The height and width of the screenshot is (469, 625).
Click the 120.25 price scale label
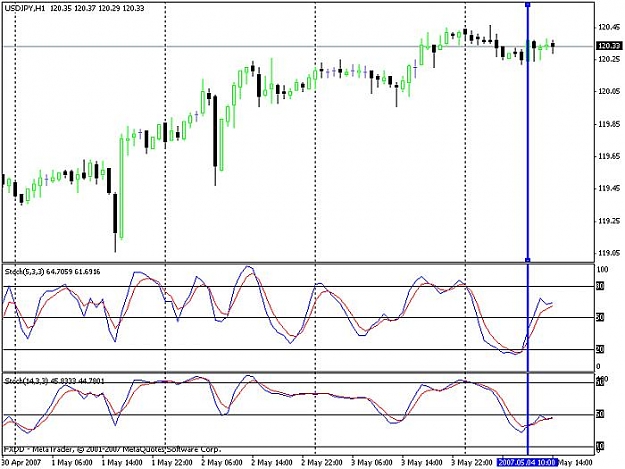tap(609, 59)
